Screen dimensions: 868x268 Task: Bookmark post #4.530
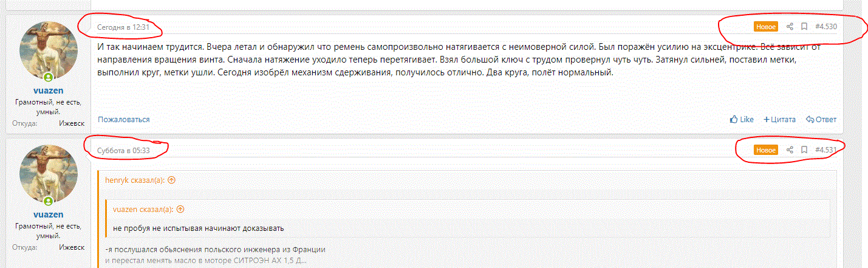tap(804, 27)
